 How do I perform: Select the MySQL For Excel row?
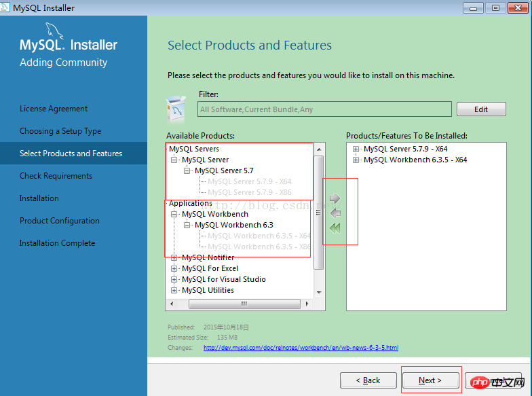[x=210, y=268]
